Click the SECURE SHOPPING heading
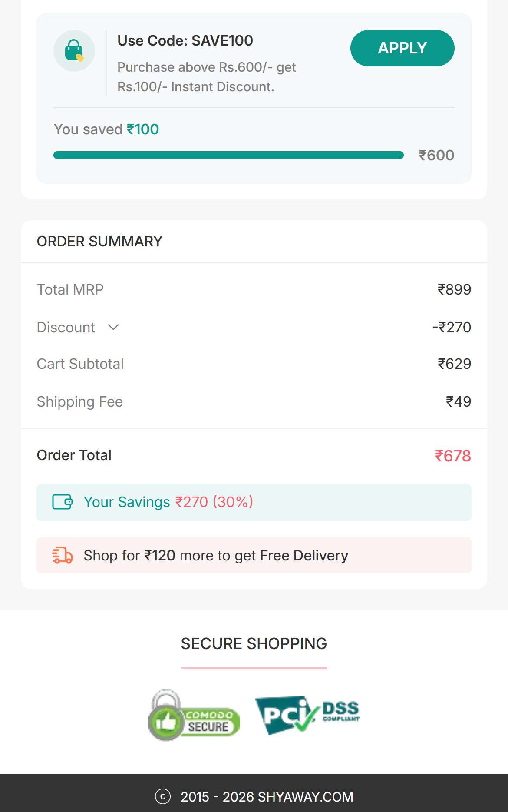 pos(254,643)
